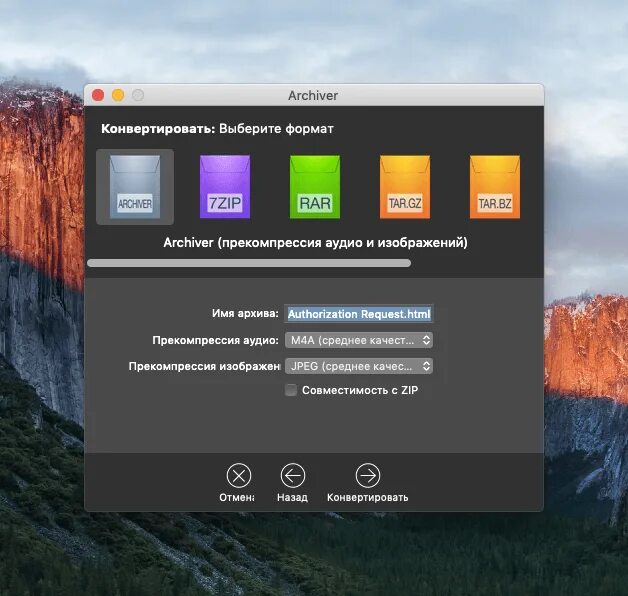Close the Archiver window
This screenshot has height=596, width=628.
(98, 95)
